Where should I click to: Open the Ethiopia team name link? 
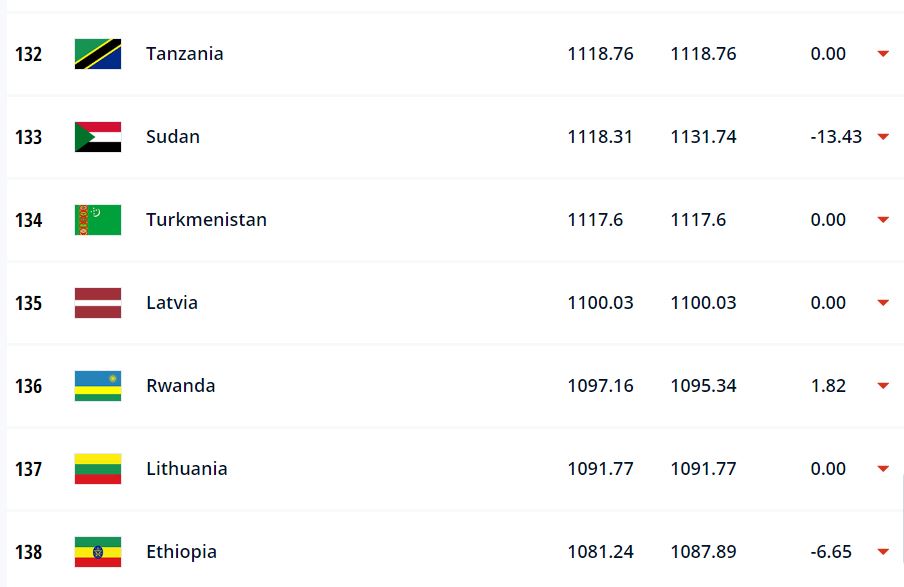coord(181,552)
